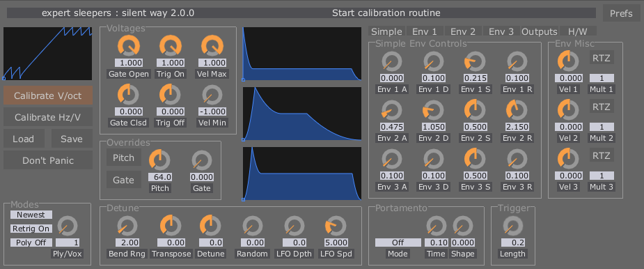Click the Trig Off knob
This screenshot has width=644, height=269.
[x=171, y=94]
